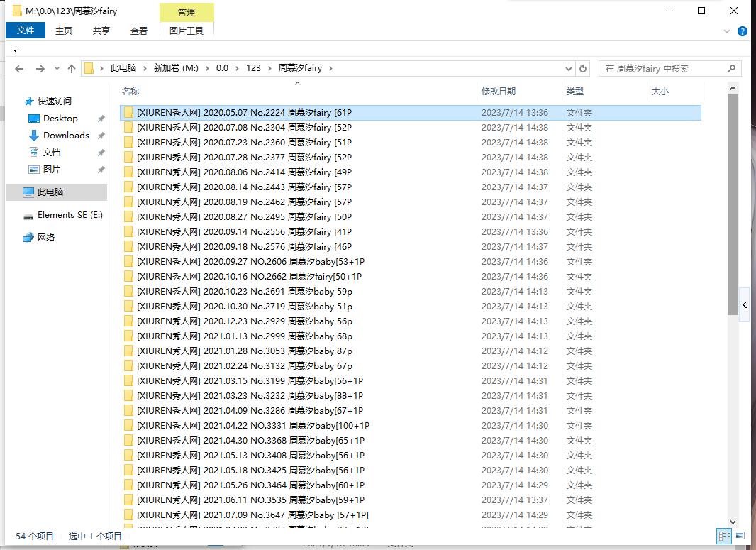This screenshot has width=756, height=550.
Task: Open the 文件 ribbon tab
Action: pyautogui.click(x=26, y=31)
